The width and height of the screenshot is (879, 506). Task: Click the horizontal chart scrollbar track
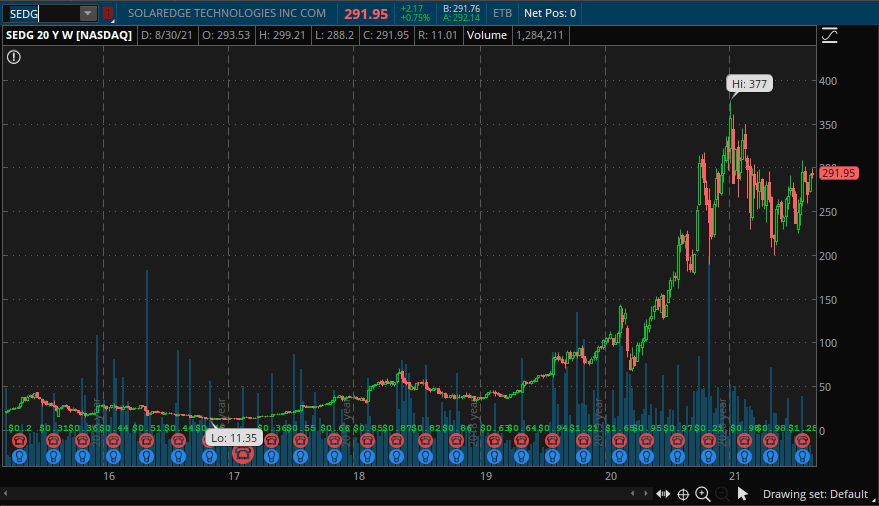click(320, 494)
